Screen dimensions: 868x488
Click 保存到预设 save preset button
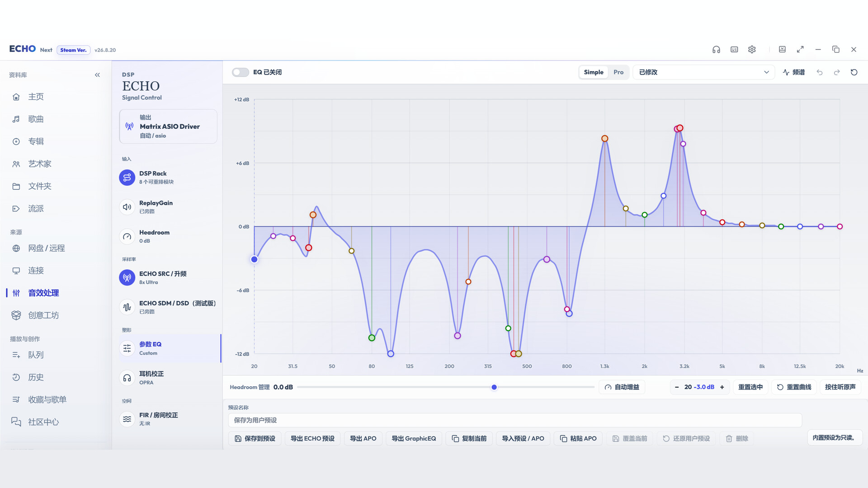255,439
